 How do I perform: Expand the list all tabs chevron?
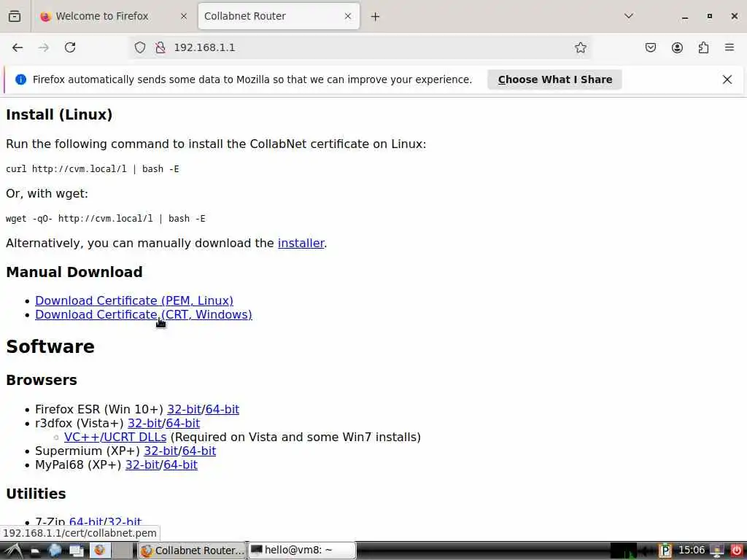(629, 16)
